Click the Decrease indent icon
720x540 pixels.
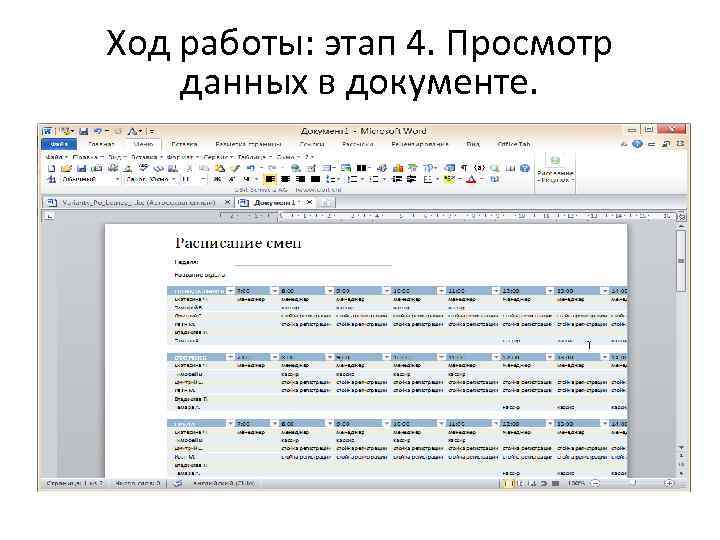[397, 179]
